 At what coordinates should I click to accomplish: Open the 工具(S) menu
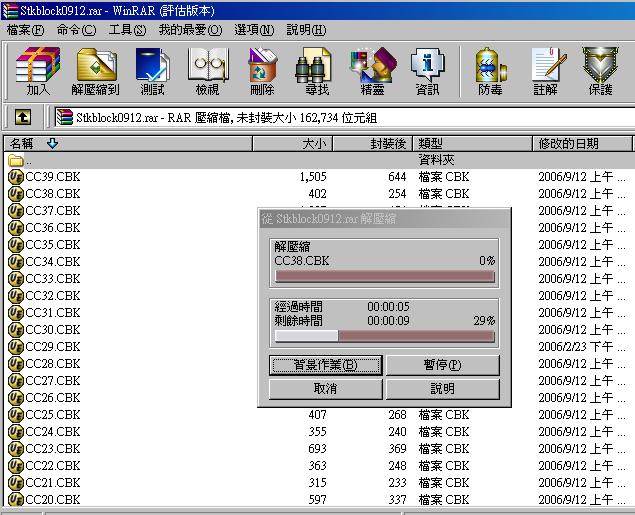coord(127,30)
